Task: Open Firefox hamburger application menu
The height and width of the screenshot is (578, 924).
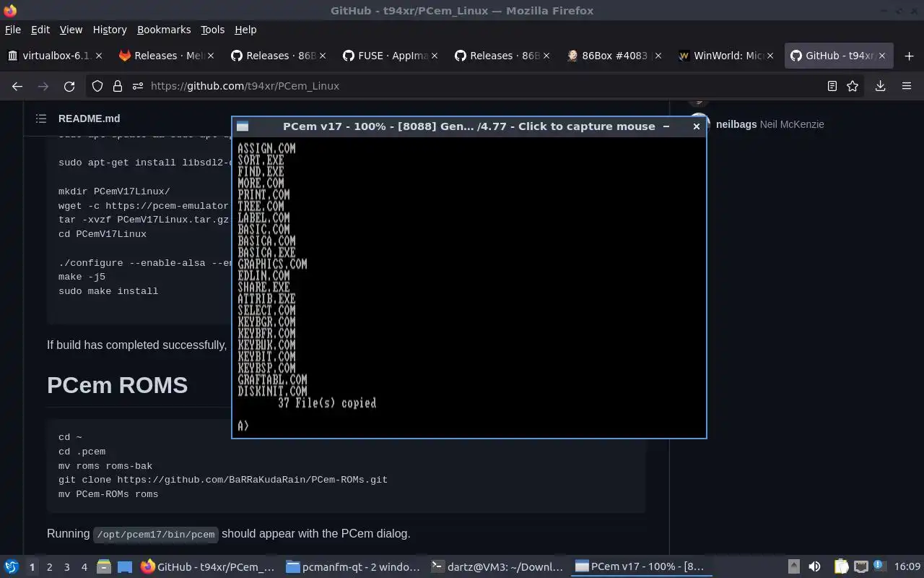Action: pyautogui.click(x=907, y=86)
